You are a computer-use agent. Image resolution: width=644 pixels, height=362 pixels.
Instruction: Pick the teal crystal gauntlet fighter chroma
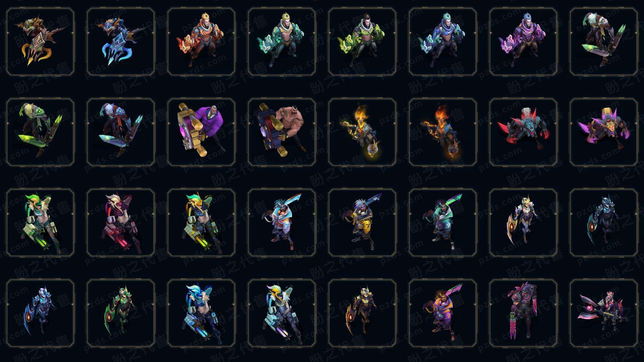click(x=282, y=42)
